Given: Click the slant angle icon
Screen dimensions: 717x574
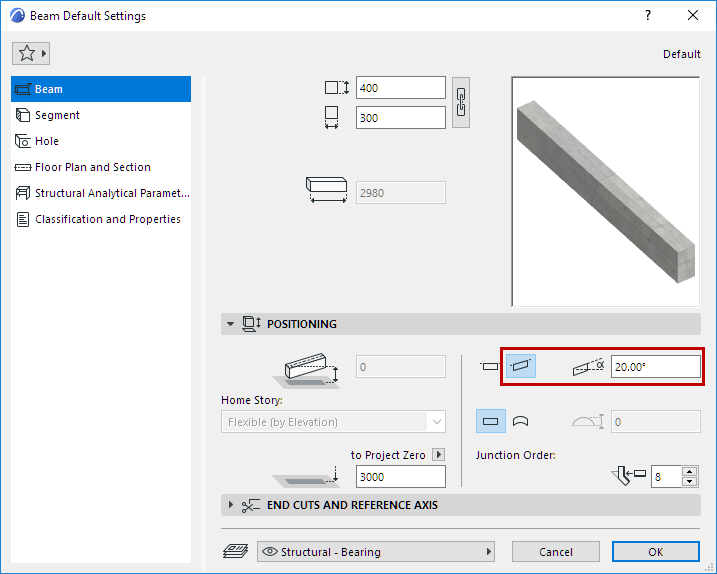Looking at the screenshot, I should click(x=589, y=367).
